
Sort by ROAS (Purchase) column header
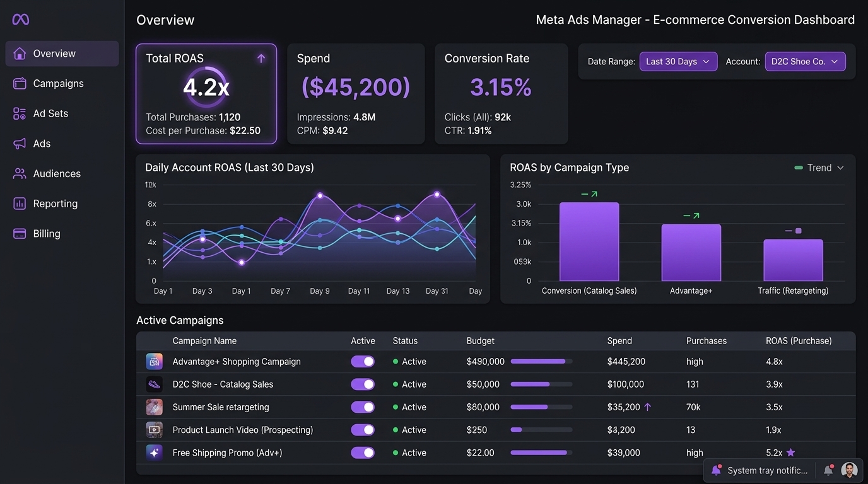coord(799,341)
